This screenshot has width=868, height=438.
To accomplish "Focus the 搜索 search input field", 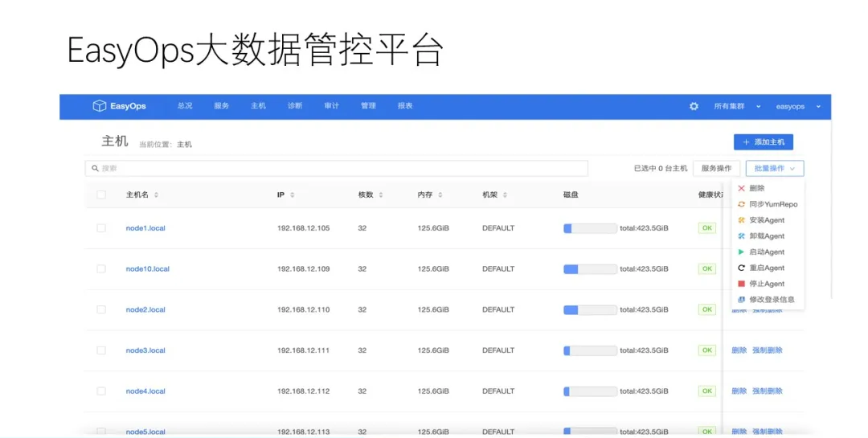I will click(337, 168).
